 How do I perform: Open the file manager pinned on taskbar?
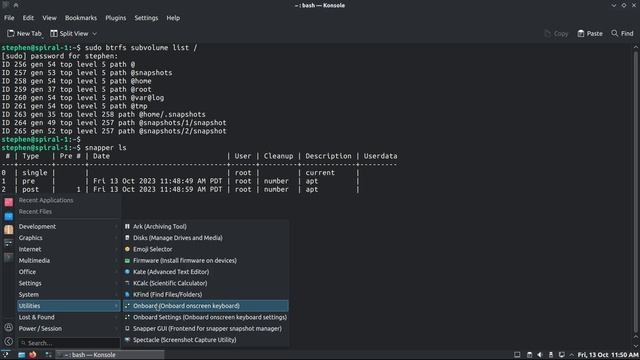(21, 355)
